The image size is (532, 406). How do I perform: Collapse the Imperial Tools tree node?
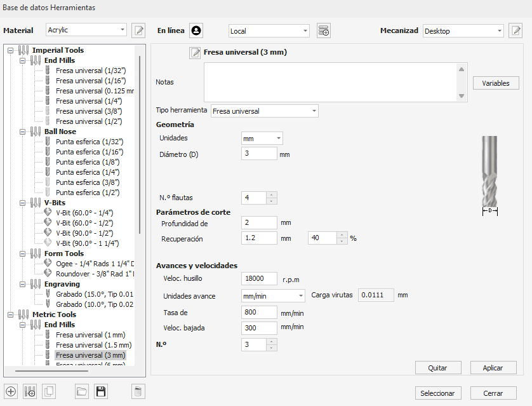[x=11, y=50]
